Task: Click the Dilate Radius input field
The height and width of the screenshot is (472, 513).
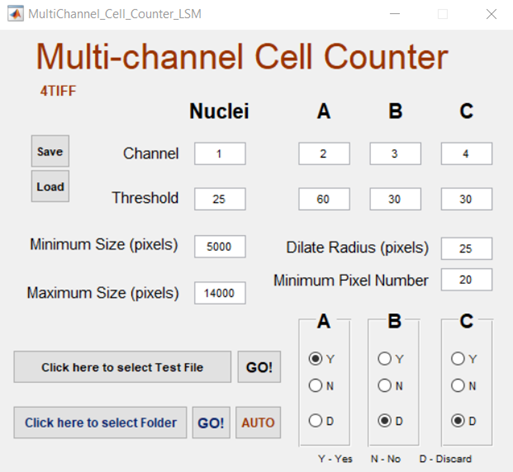Action: [467, 248]
